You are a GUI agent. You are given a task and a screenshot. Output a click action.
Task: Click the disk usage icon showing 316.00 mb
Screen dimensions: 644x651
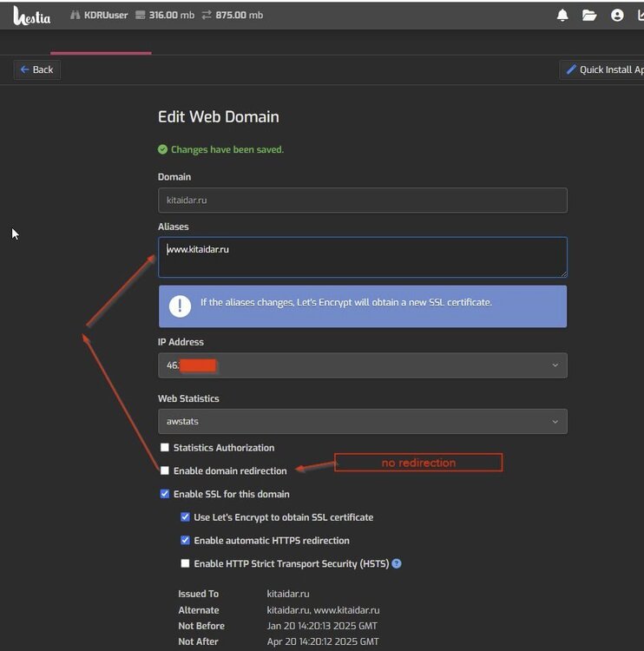[141, 15]
